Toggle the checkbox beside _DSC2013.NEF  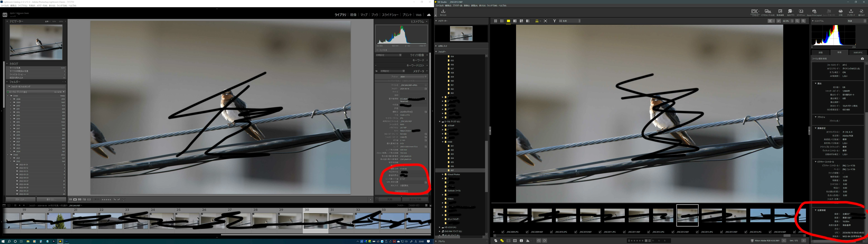(x=721, y=232)
